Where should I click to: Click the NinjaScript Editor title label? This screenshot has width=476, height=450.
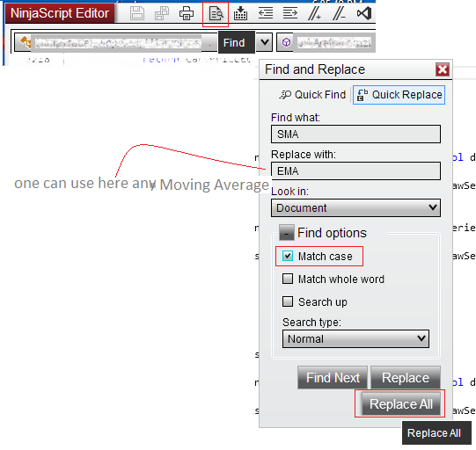60,13
